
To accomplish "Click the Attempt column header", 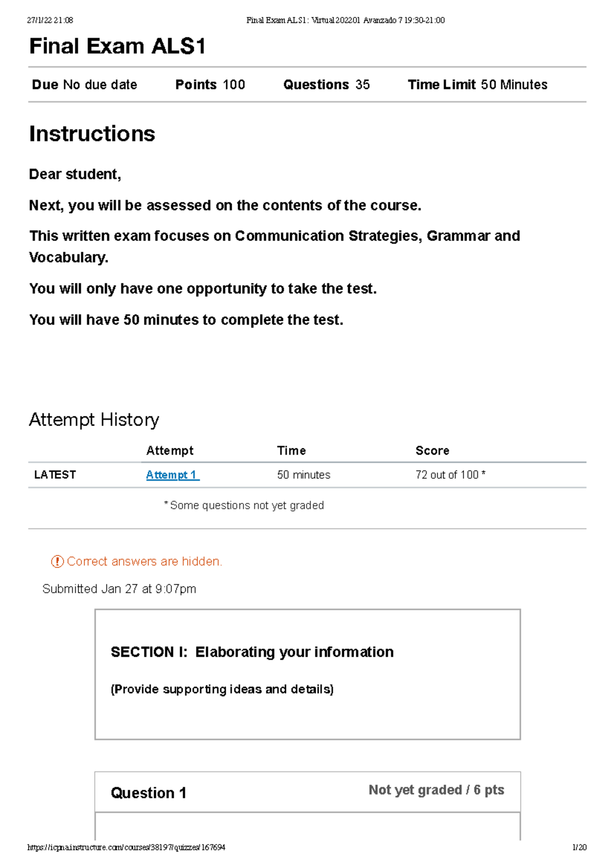I will (x=170, y=451).
